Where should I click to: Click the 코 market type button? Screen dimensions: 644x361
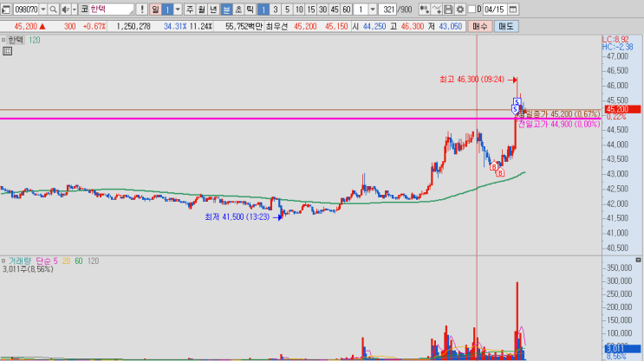click(84, 9)
